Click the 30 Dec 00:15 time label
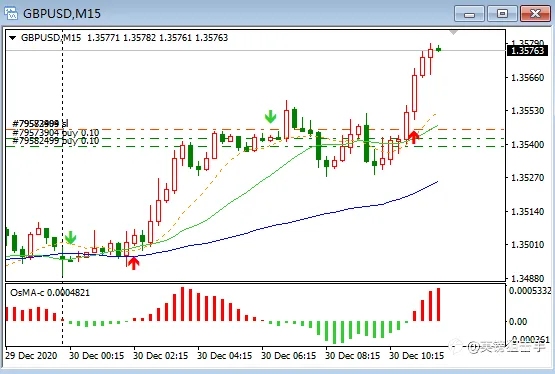Viewport: 555px width, 374px height. click(x=97, y=356)
